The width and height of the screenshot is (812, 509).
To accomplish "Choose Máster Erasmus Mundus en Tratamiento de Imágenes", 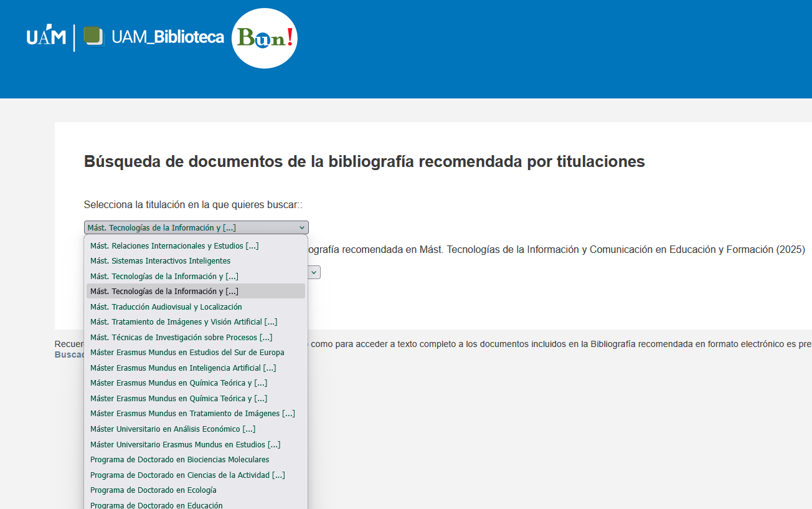I will (x=192, y=414).
